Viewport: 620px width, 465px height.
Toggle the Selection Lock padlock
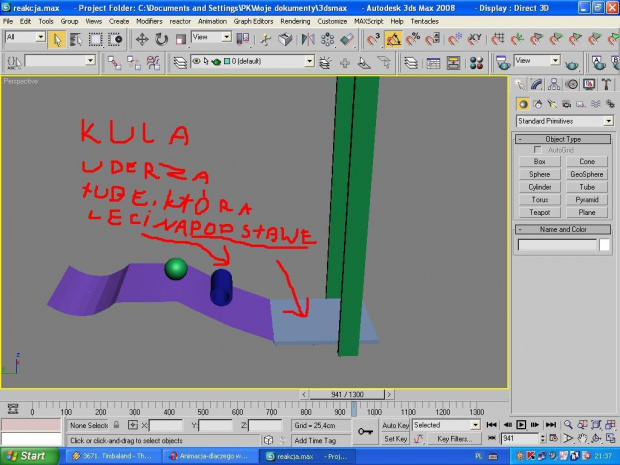(x=116, y=425)
